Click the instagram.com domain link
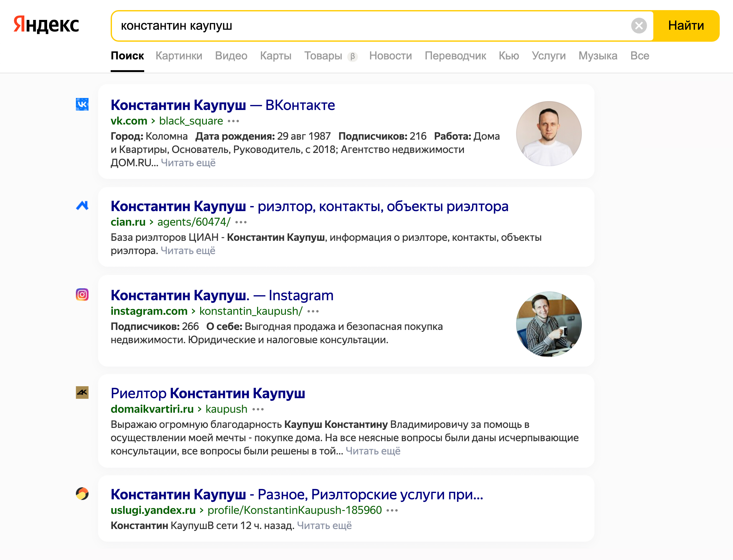The height and width of the screenshot is (560, 733). pos(149,311)
